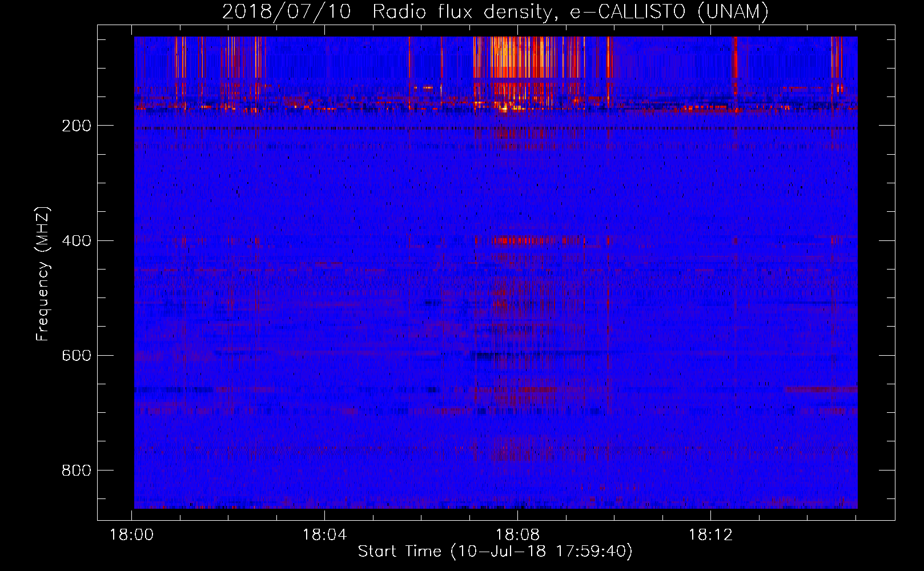Click the '18:00' time tick label

(132, 535)
